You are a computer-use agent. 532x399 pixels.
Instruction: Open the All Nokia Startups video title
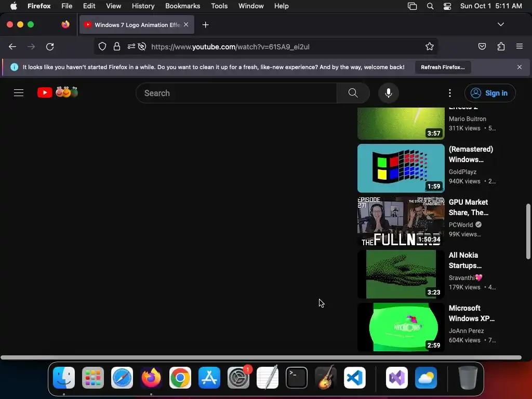465,260
